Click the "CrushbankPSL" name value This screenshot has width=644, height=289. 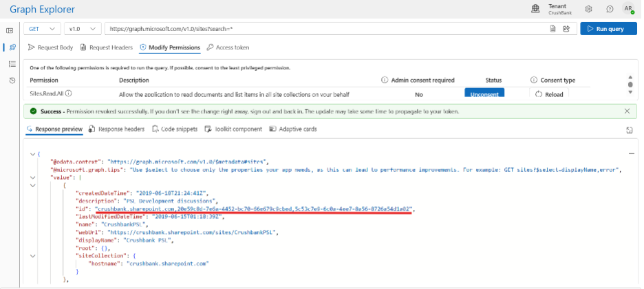[x=125, y=224]
